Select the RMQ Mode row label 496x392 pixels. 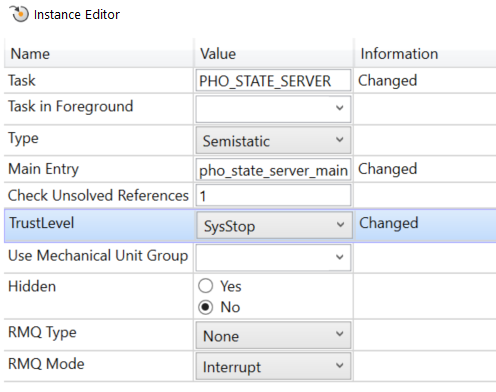46,363
